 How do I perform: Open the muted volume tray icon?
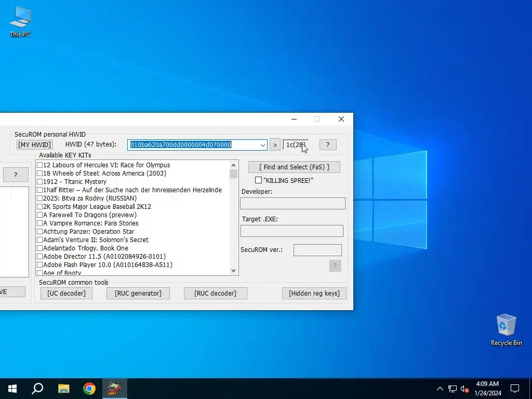(465, 389)
